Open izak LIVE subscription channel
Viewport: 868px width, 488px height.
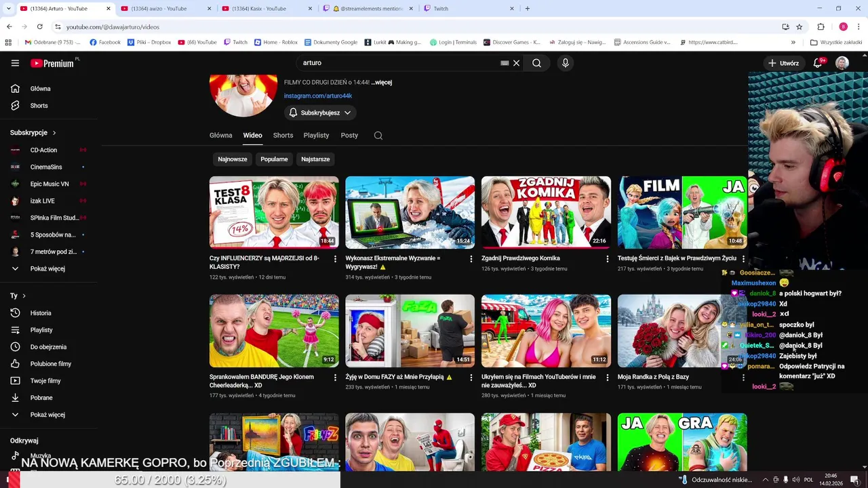coord(43,201)
